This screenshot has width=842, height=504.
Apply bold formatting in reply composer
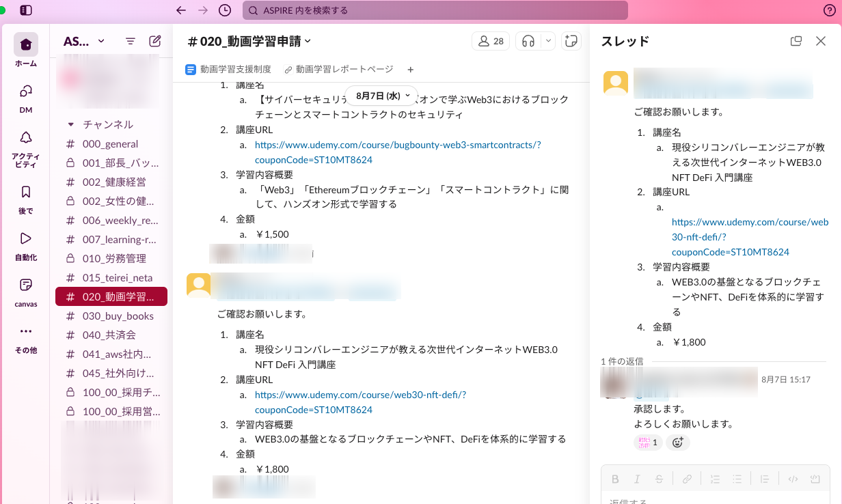[x=615, y=479]
